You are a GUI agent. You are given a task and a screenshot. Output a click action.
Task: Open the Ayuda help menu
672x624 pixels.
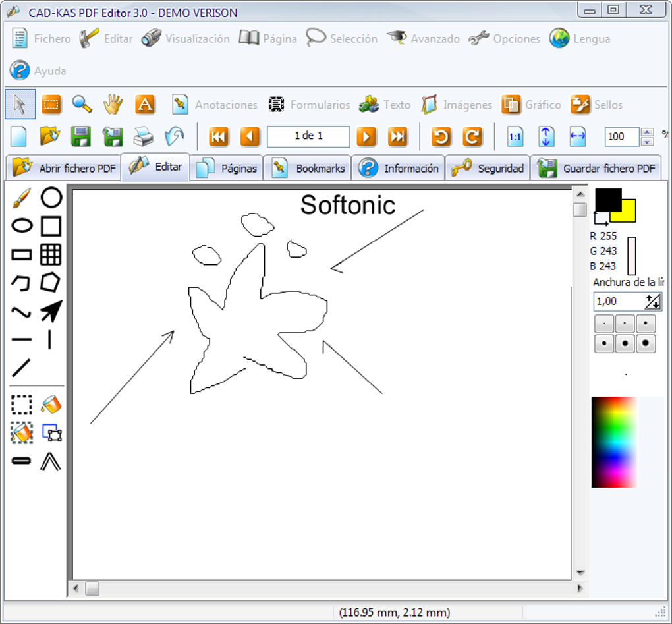tap(38, 71)
